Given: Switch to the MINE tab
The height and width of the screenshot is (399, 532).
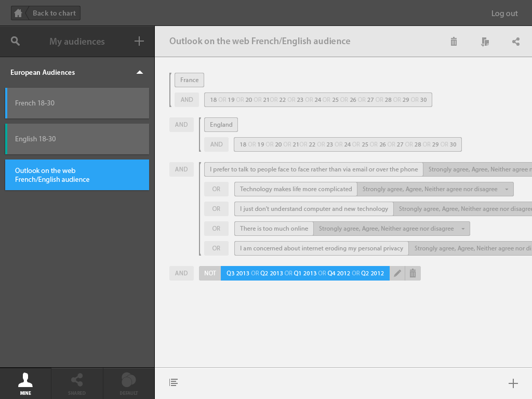Looking at the screenshot, I should 25,384.
